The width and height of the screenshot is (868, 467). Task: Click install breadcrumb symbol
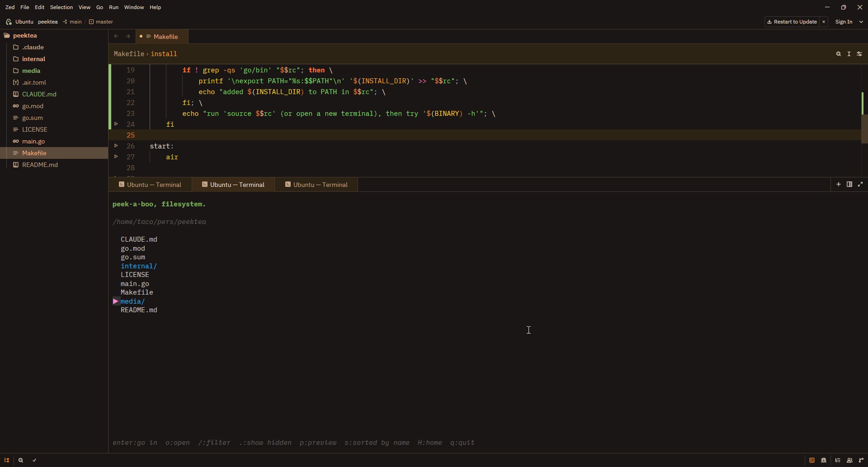point(164,54)
